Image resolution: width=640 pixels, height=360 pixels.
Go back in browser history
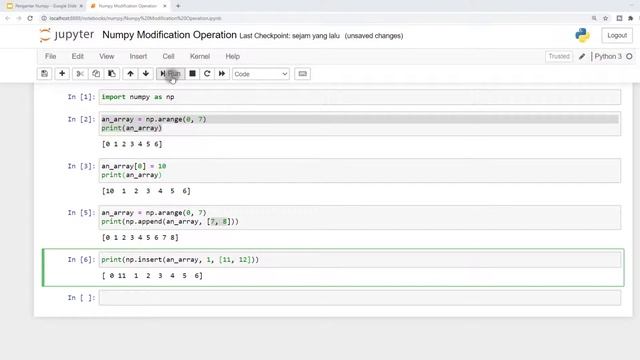pyautogui.click(x=7, y=18)
